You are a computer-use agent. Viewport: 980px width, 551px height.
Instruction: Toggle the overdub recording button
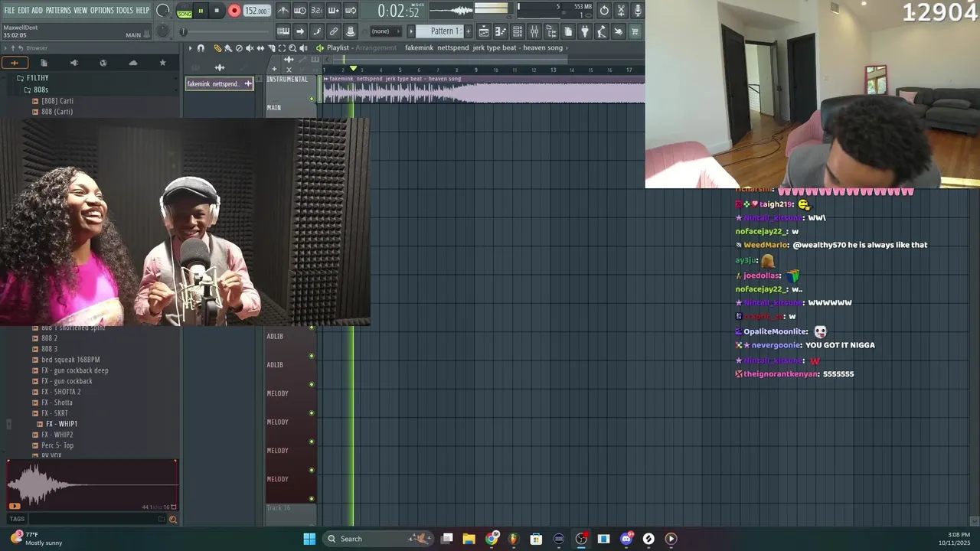(x=333, y=10)
